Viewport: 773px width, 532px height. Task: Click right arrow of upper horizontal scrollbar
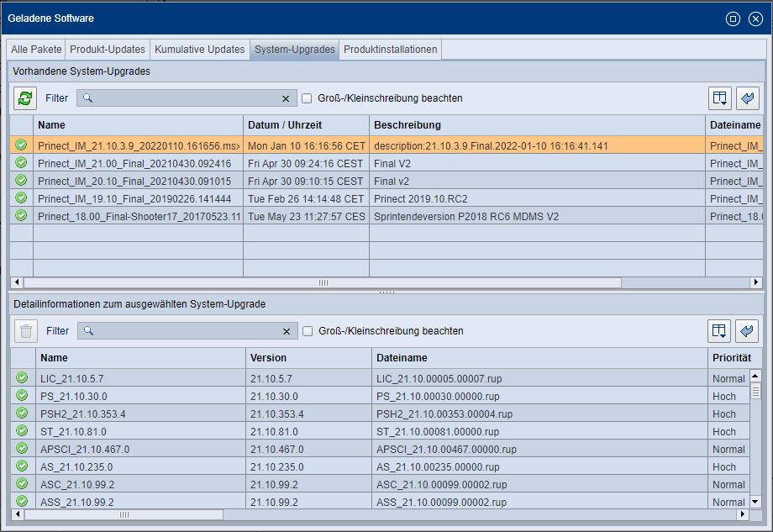755,282
